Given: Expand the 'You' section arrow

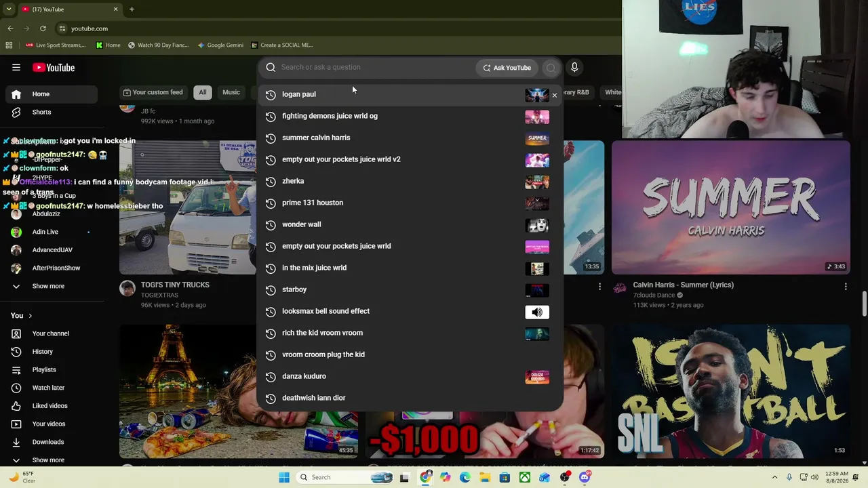Looking at the screenshot, I should pos(30,316).
